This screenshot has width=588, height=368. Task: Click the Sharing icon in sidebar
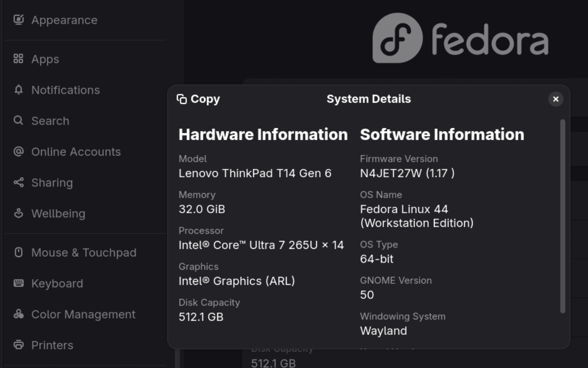point(18,182)
